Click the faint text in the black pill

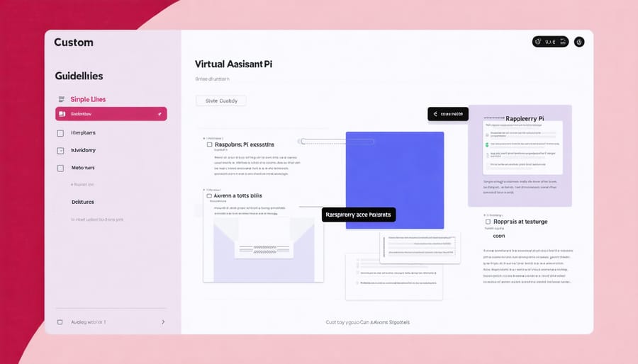tap(550, 42)
